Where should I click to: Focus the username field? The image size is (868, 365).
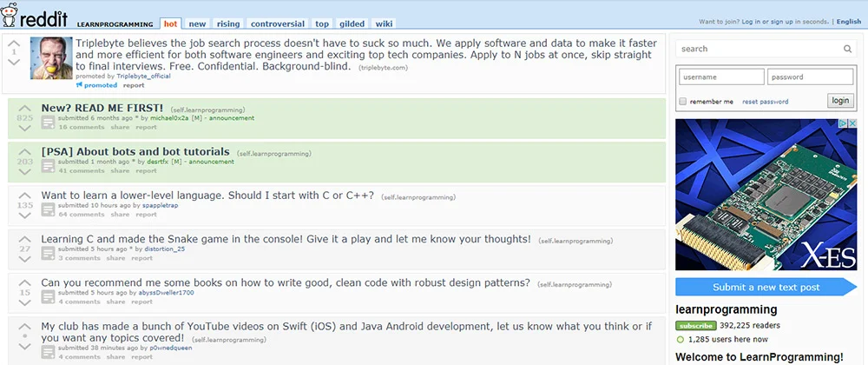721,77
